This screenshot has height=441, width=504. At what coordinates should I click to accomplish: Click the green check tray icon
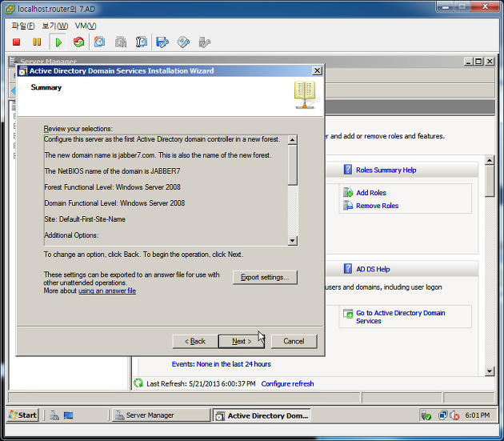point(426,415)
